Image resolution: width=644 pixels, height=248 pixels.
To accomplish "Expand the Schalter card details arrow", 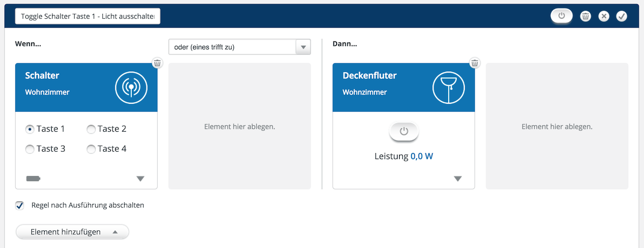I will click(x=140, y=179).
